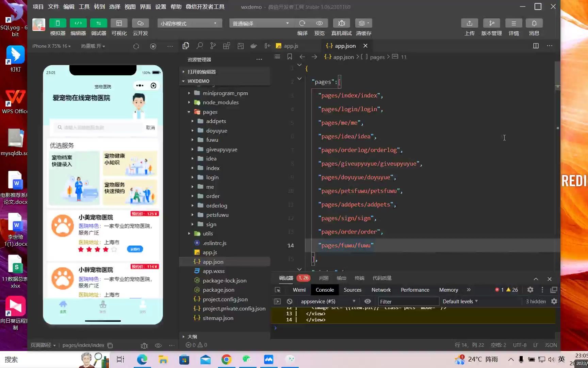The width and height of the screenshot is (588, 368).
Task: Open the file explorer copy icon
Action: coord(186,46)
